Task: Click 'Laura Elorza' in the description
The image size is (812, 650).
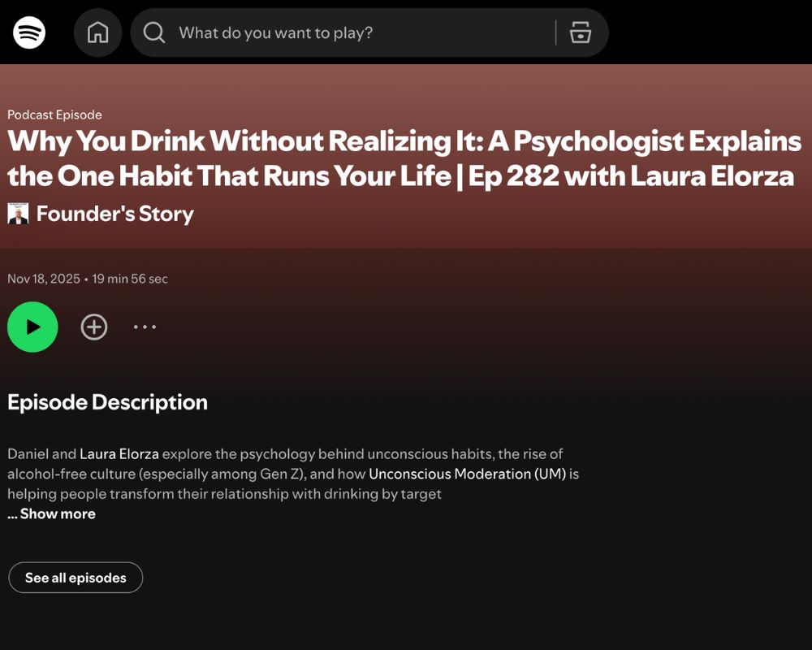Action: coord(119,454)
